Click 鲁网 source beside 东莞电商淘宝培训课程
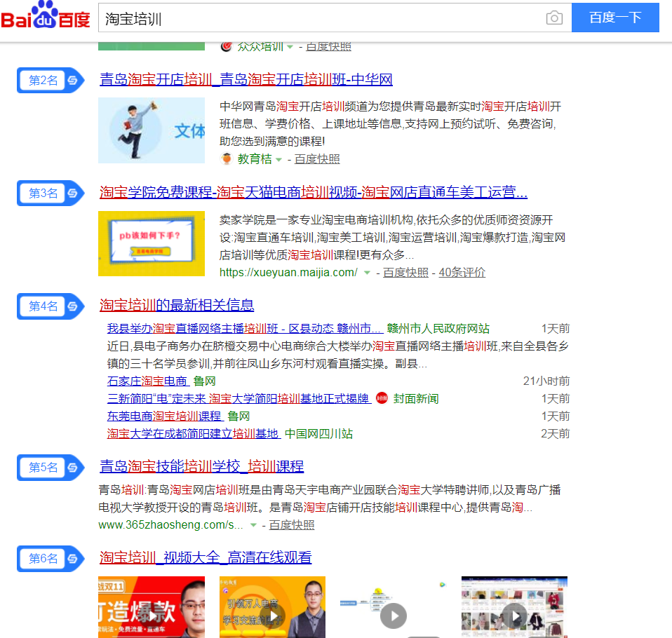 (238, 416)
